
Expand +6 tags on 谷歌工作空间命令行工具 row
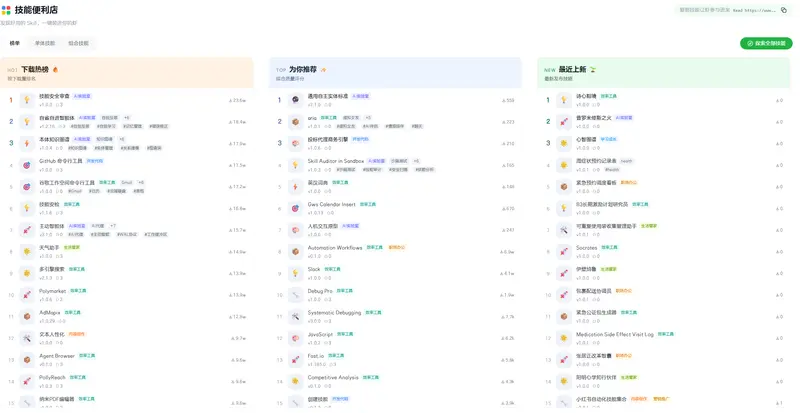[141, 183]
